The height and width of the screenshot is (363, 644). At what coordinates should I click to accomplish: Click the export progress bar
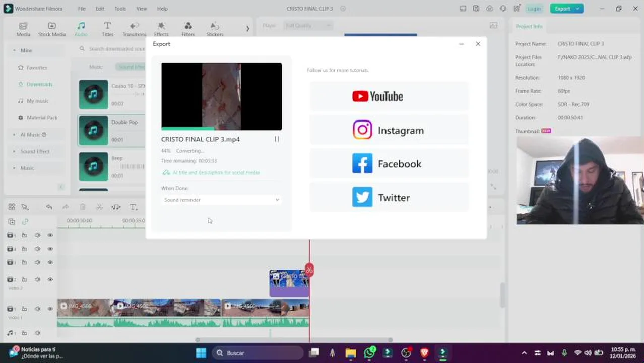coord(221,129)
